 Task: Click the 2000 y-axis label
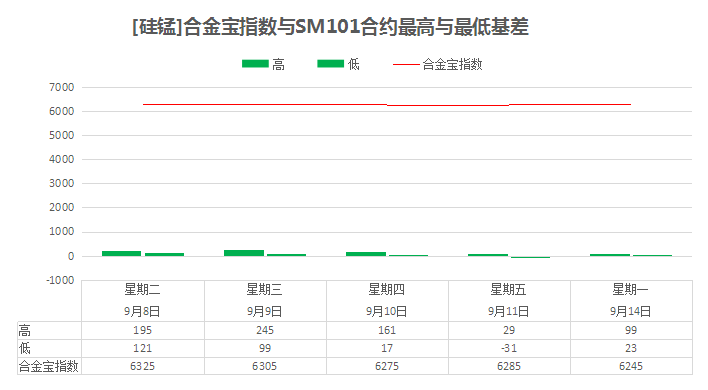61,207
